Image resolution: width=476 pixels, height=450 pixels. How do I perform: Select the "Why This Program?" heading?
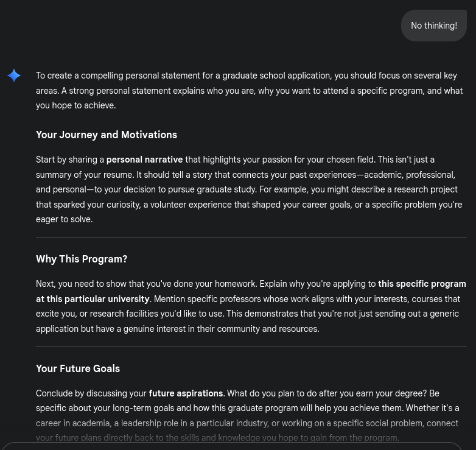click(x=82, y=259)
